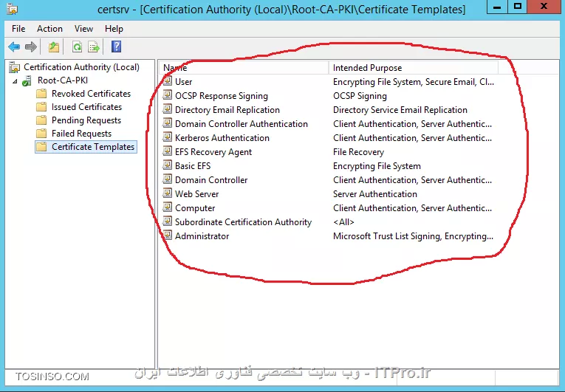Click the Help question mark toolbar icon
Screen dimensions: 565x392
[x=117, y=47]
